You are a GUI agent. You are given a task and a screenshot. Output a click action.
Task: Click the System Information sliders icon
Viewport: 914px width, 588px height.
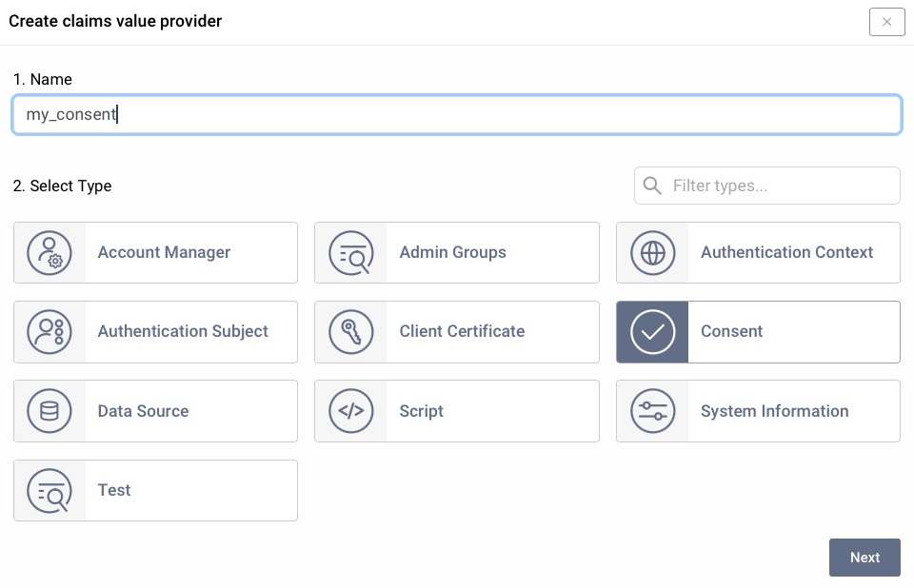(x=652, y=411)
